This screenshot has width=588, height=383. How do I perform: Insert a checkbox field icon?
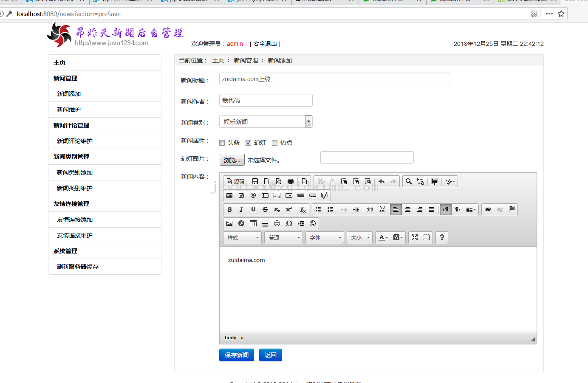[241, 195]
